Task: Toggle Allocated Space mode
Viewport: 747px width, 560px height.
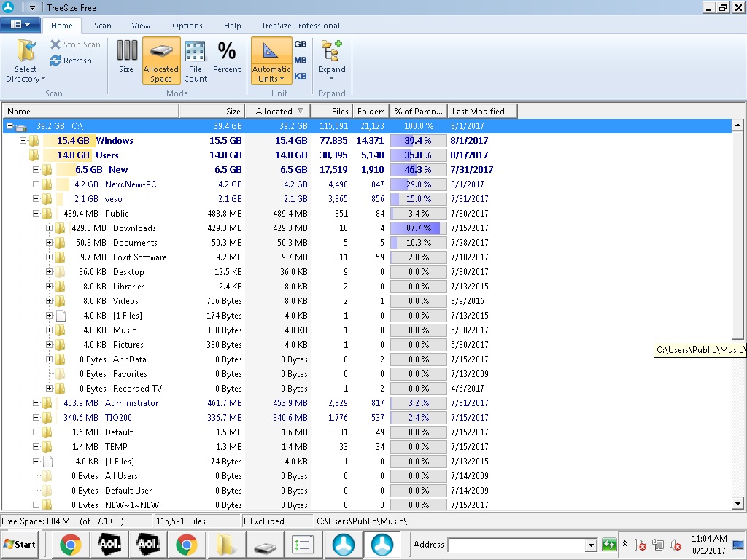Action: click(x=161, y=61)
